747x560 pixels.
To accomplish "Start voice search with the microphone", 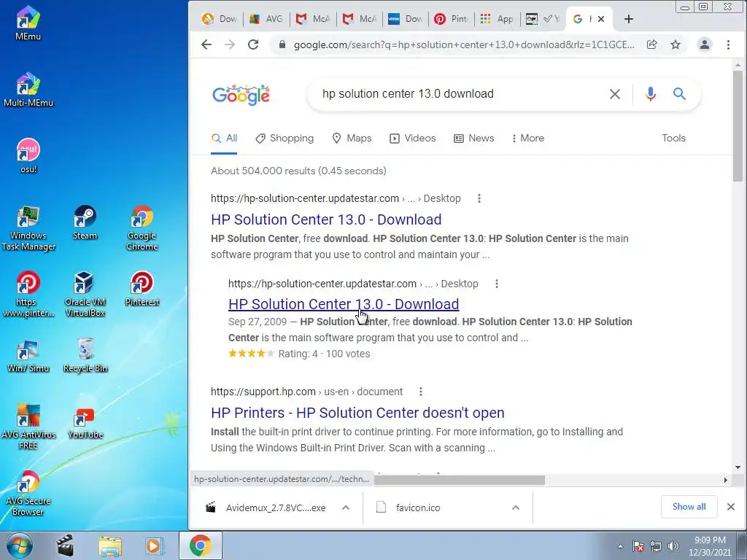I will [x=650, y=94].
